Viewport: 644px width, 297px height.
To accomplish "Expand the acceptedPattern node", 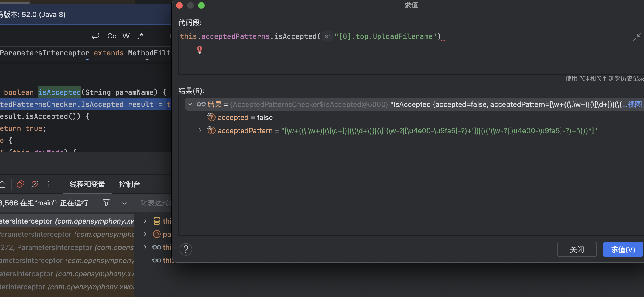I will 200,130.
